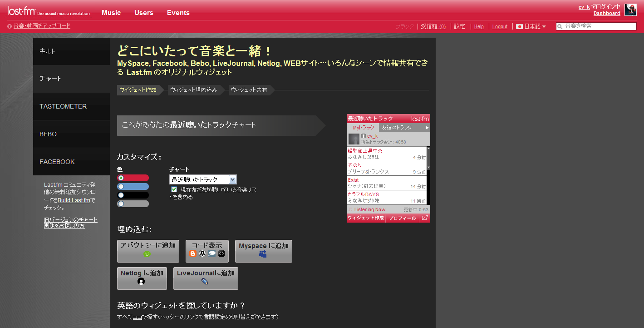Click the Netlog に追加 button
The width and height of the screenshot is (644, 328).
pyautogui.click(x=142, y=278)
